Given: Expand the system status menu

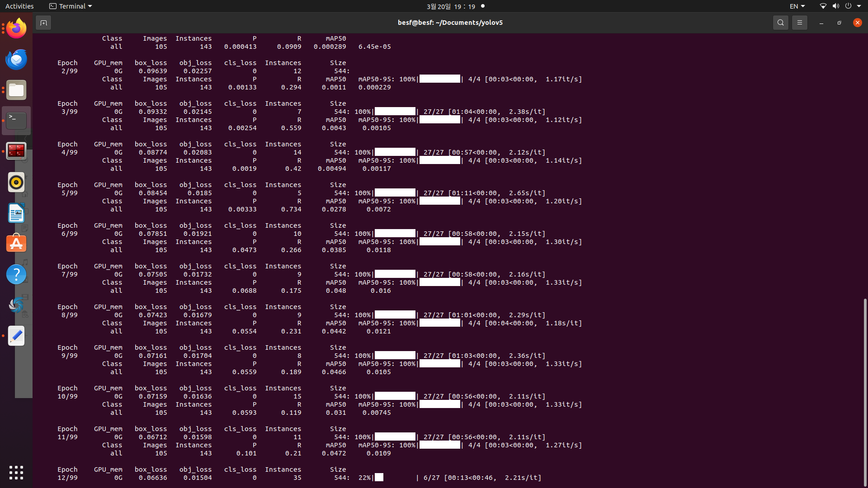Looking at the screenshot, I should pyautogui.click(x=859, y=6).
